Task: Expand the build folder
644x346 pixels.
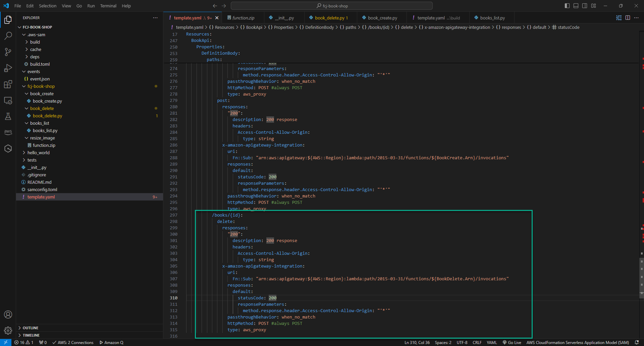Action: [x=90, y=42]
